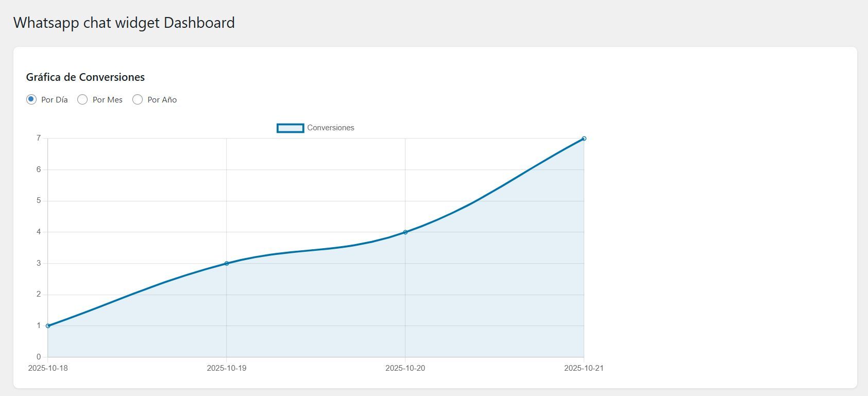This screenshot has width=868, height=396.
Task: Click the "Gráfica de Conversiones" heading
Action: click(x=86, y=77)
